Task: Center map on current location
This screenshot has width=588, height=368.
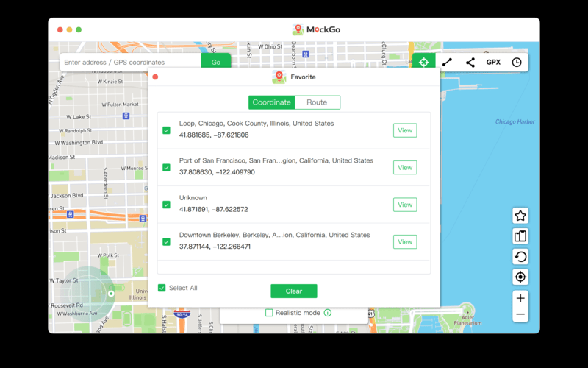Action: point(520,277)
